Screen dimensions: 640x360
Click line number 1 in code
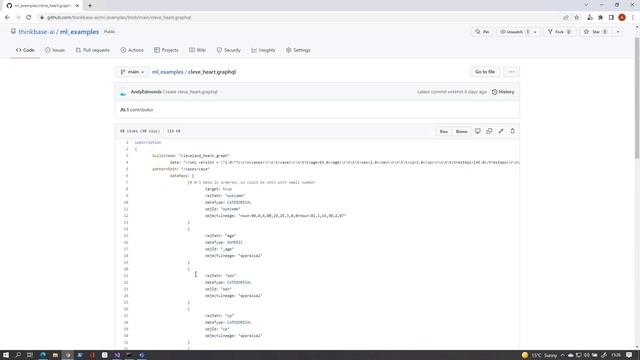click(127, 142)
